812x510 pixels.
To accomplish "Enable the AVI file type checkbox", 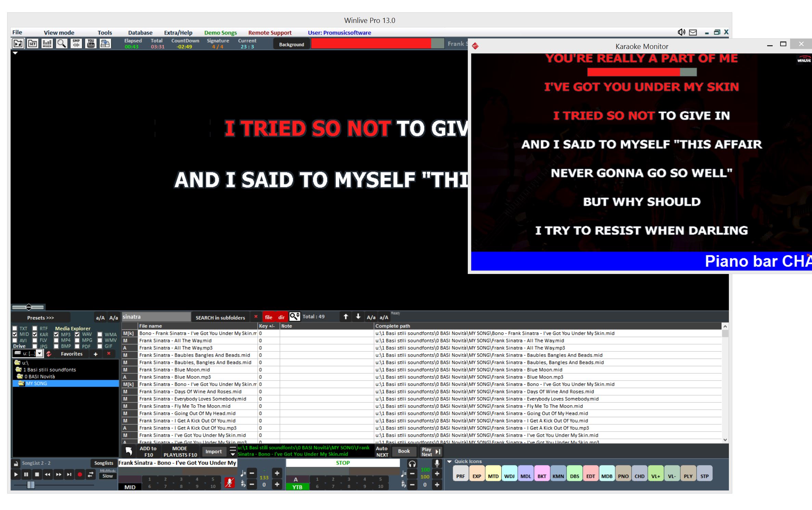I will coord(15,340).
